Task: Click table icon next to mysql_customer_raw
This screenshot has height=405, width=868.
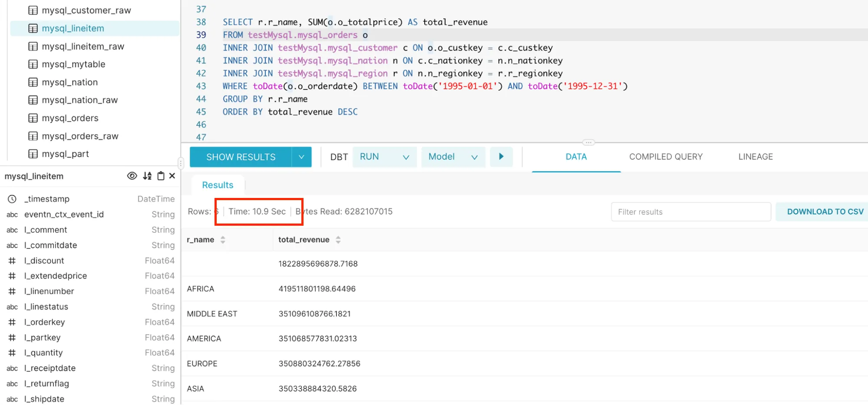Action: coord(33,10)
